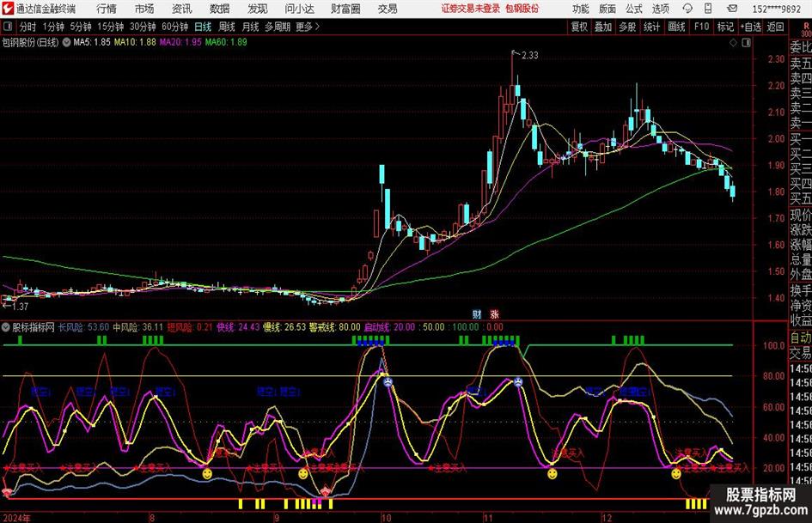Click the 涨 marker icon below chart
Image resolution: width=812 pixels, height=523 pixels.
tap(495, 313)
